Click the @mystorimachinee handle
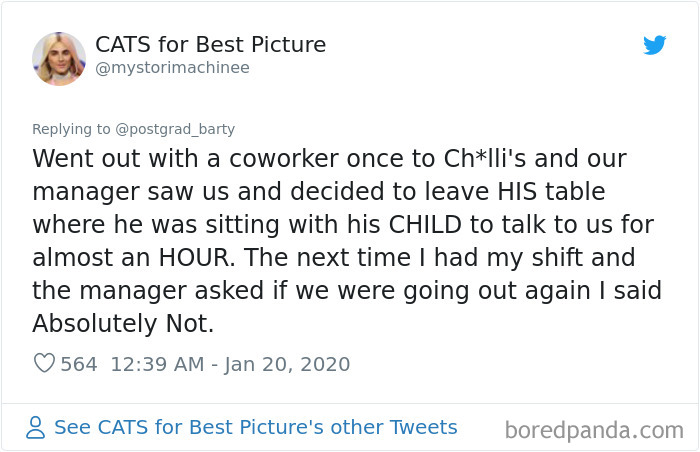This screenshot has height=452, width=700. (172, 68)
